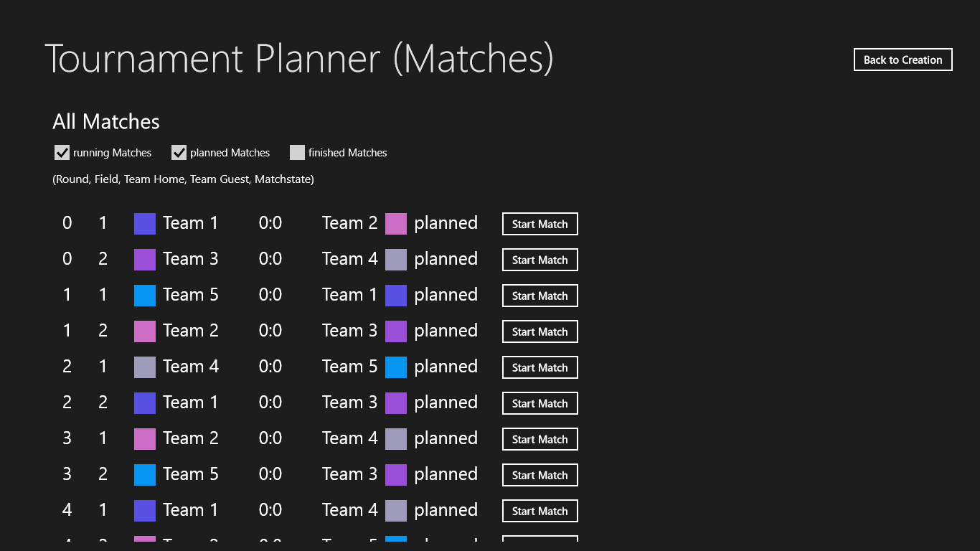Click the Back to Creation button

[x=903, y=60]
